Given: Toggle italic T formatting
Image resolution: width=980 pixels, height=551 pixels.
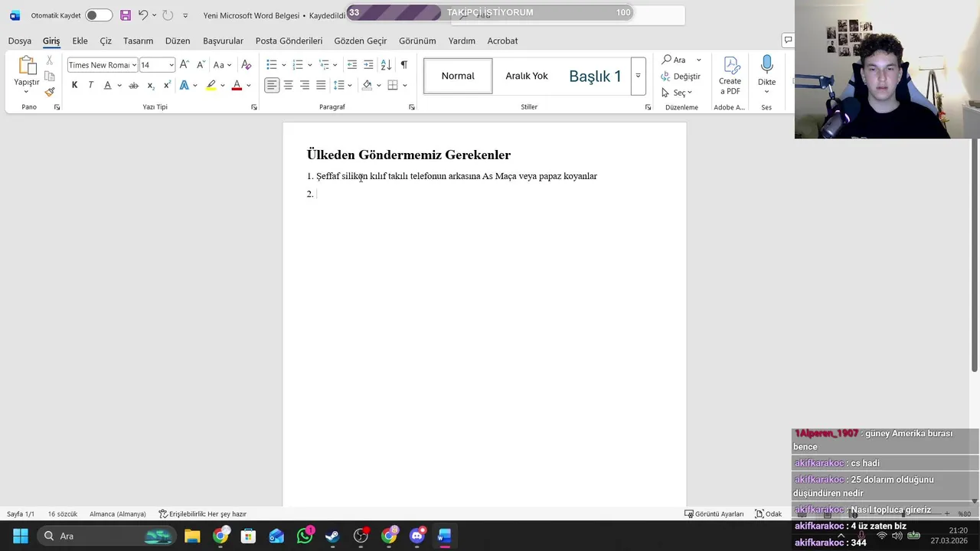Looking at the screenshot, I should point(90,85).
